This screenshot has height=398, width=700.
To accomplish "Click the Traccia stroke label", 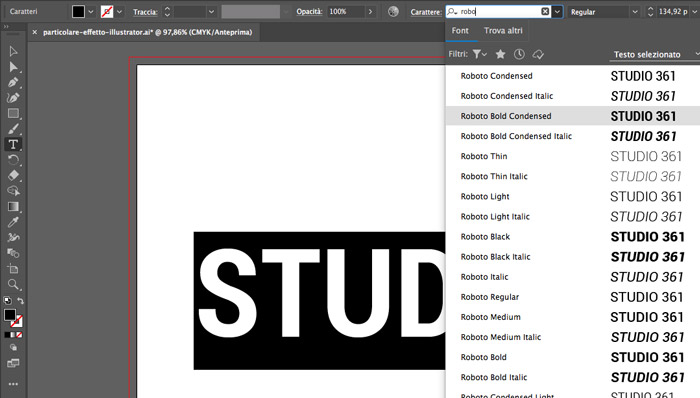I will point(145,12).
